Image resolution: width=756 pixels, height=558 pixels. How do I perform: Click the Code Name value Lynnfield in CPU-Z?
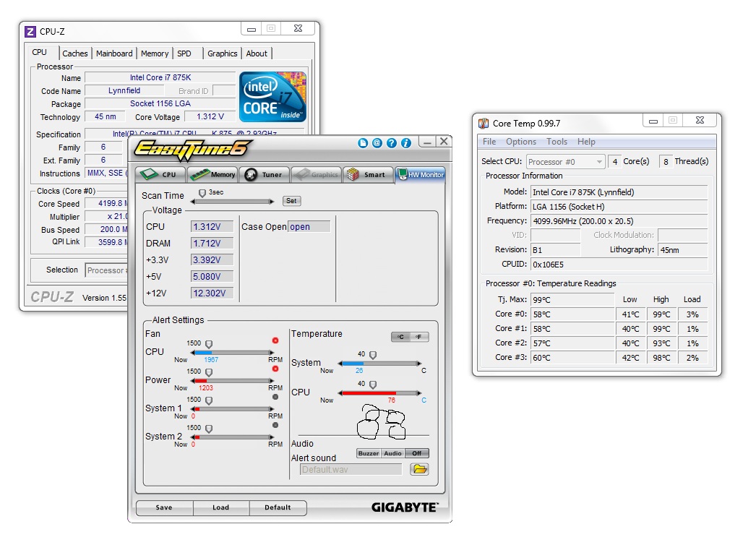click(x=124, y=90)
